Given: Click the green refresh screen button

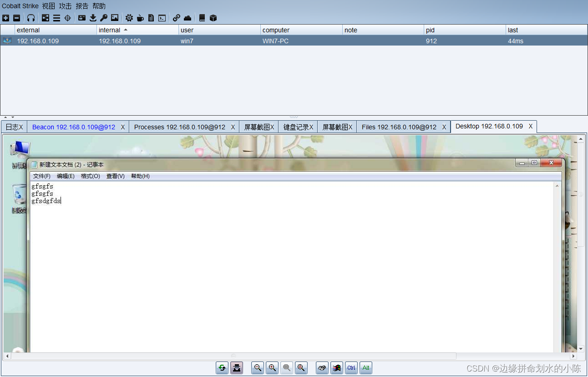Looking at the screenshot, I should (x=222, y=368).
